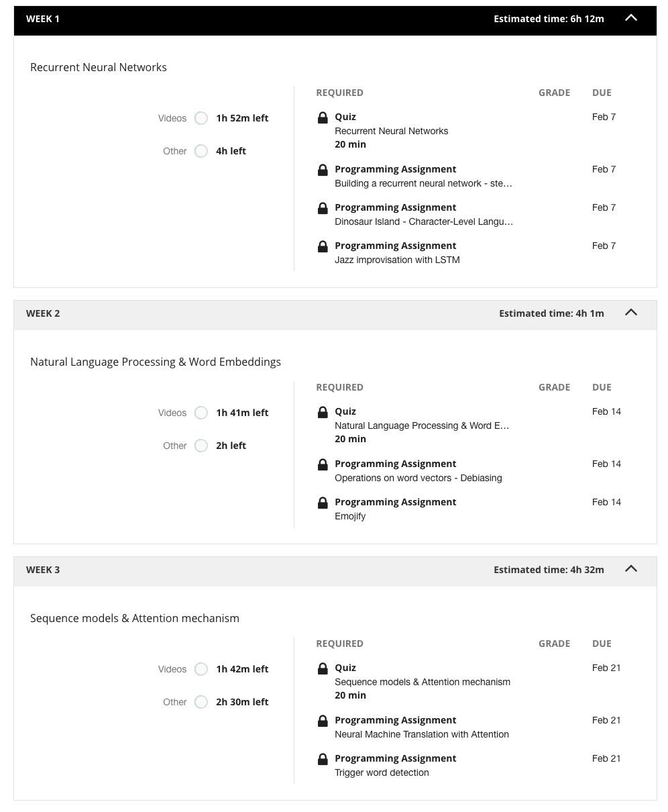The height and width of the screenshot is (812, 668).
Task: Collapse the Week 1 section chevron
Action: [x=631, y=18]
